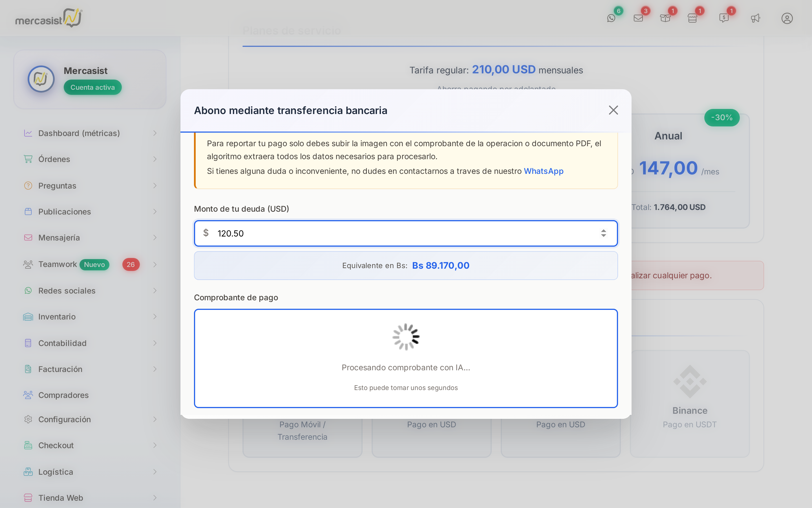Expand the Redes sociales chevron

pyautogui.click(x=155, y=290)
